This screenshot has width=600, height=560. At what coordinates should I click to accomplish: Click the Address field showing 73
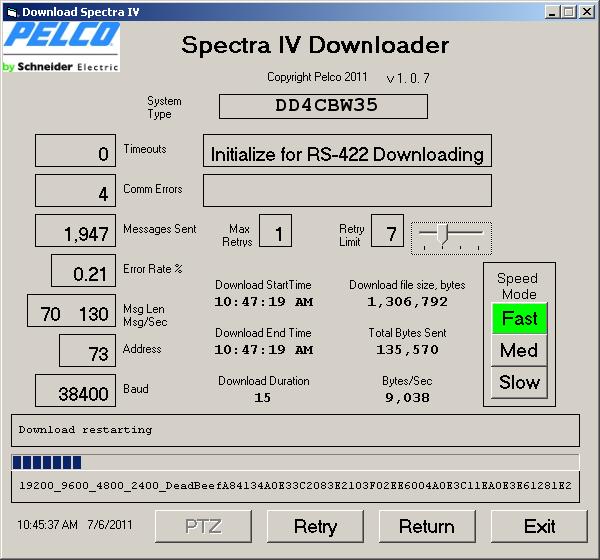87,350
